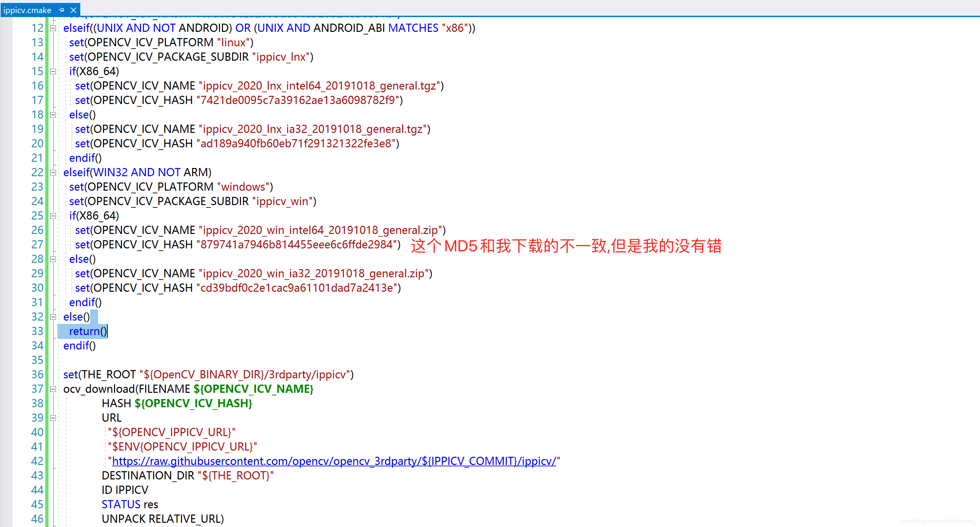This screenshot has width=980, height=527.
Task: Pin the ippicv.cmake tab
Action: [x=62, y=10]
